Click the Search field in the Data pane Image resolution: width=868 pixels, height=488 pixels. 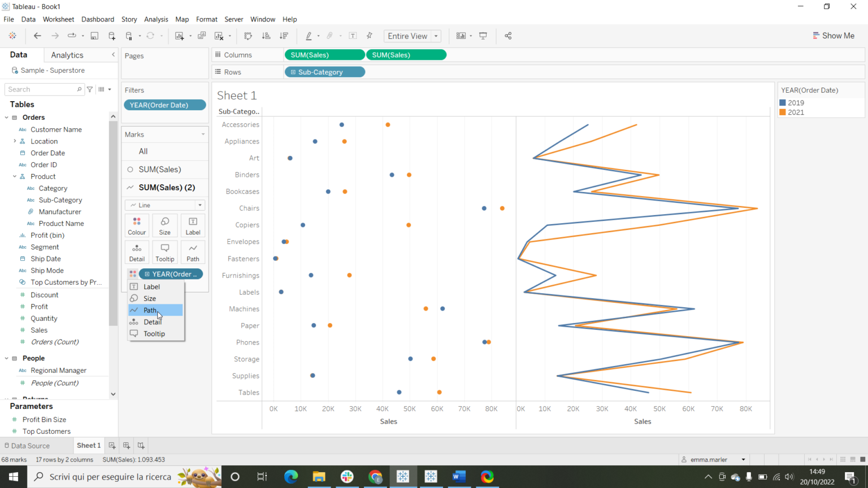40,89
